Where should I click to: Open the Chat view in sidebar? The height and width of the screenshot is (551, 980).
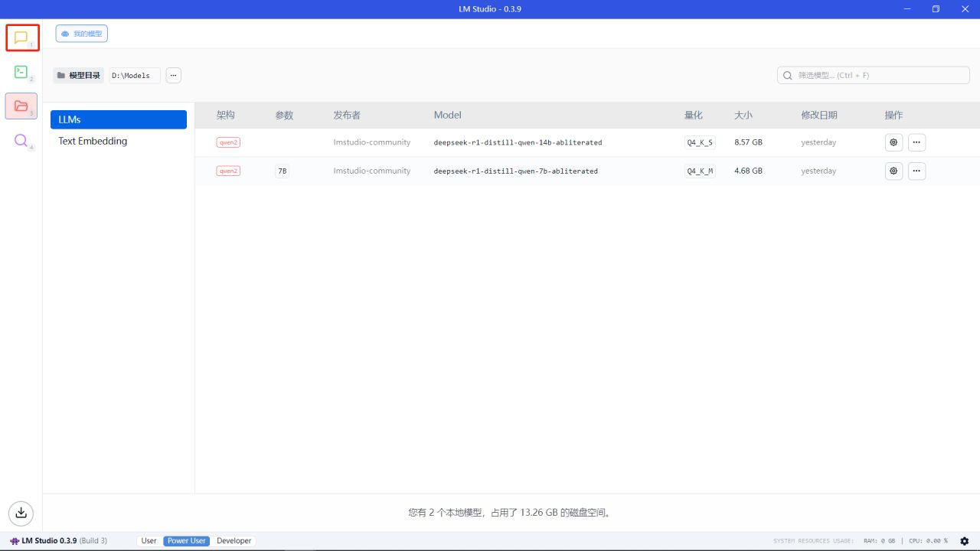click(21, 37)
